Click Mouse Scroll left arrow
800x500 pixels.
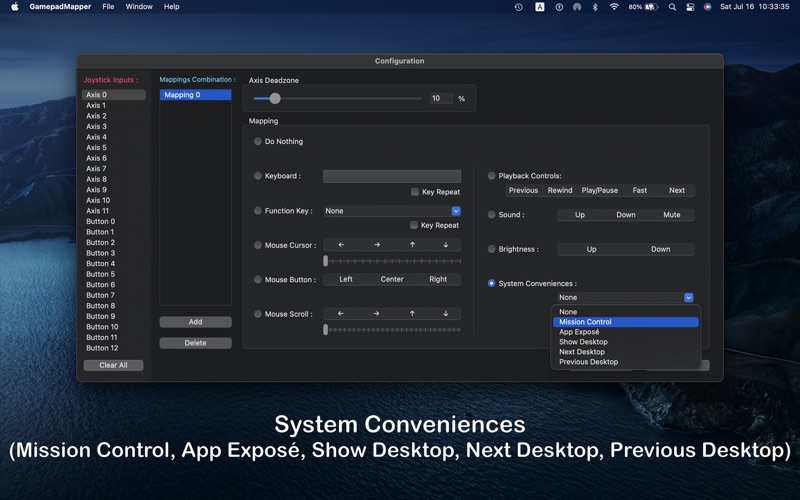[341, 314]
